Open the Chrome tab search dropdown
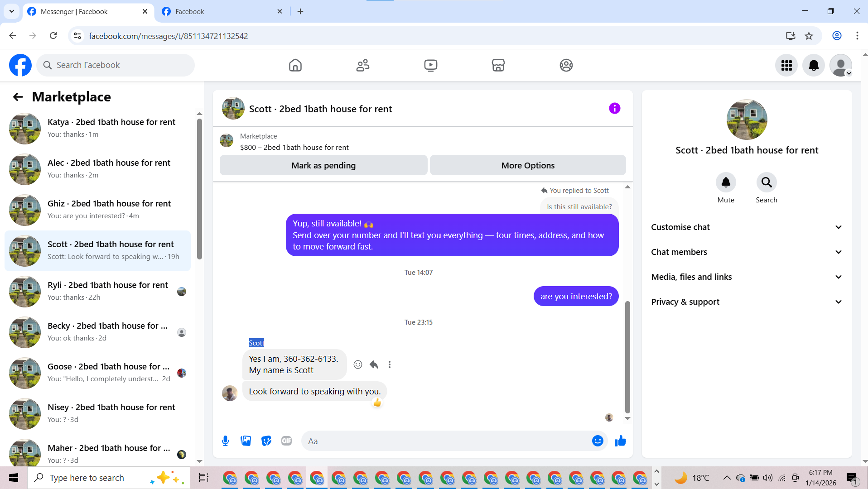The height and width of the screenshot is (489, 868). coord(12,11)
